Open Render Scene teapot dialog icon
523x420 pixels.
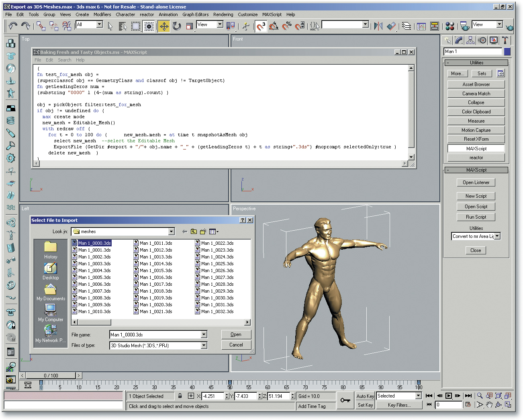click(465, 27)
